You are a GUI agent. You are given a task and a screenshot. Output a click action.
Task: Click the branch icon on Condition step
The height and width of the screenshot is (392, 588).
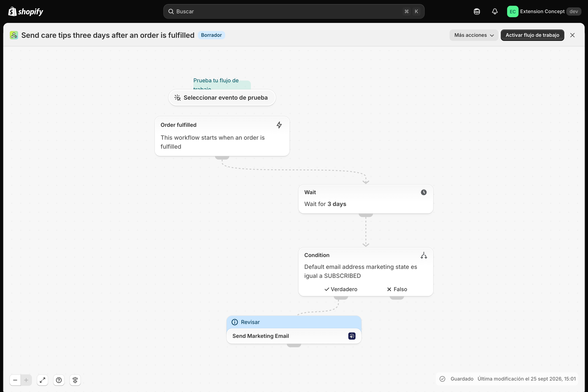pos(424,255)
